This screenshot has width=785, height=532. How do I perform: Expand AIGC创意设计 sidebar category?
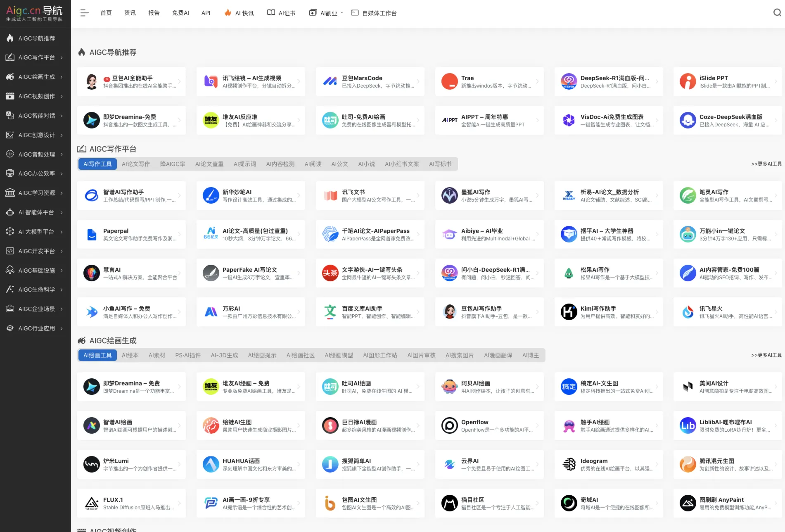[35, 135]
